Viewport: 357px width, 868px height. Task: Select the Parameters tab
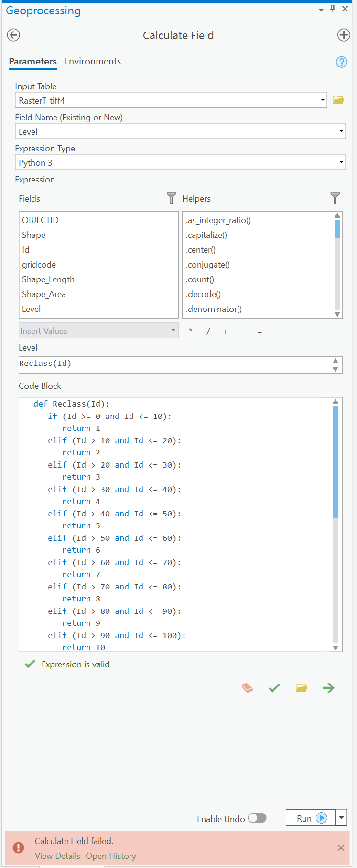tap(32, 62)
